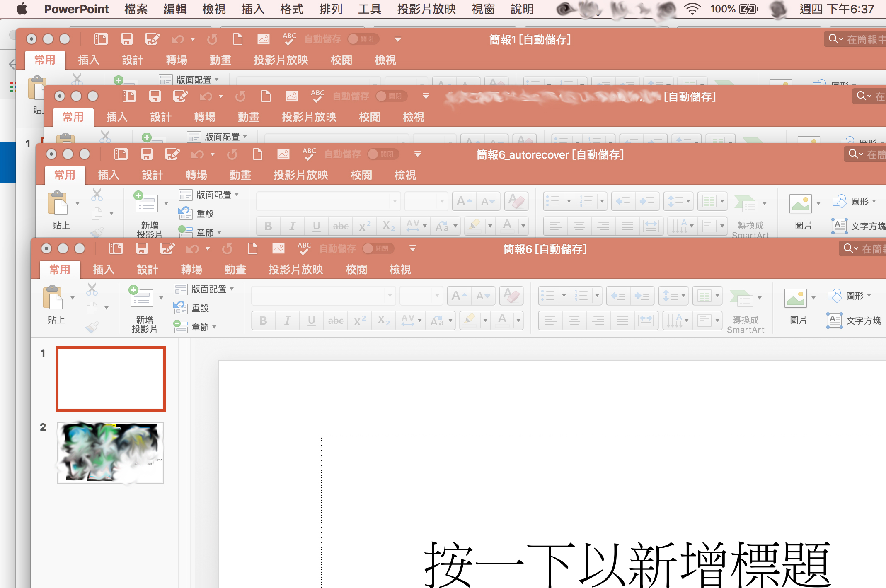Click the undo arrow in 簡報6_autorecover toolbar
Viewport: 886px width, 588px height.
click(x=197, y=154)
